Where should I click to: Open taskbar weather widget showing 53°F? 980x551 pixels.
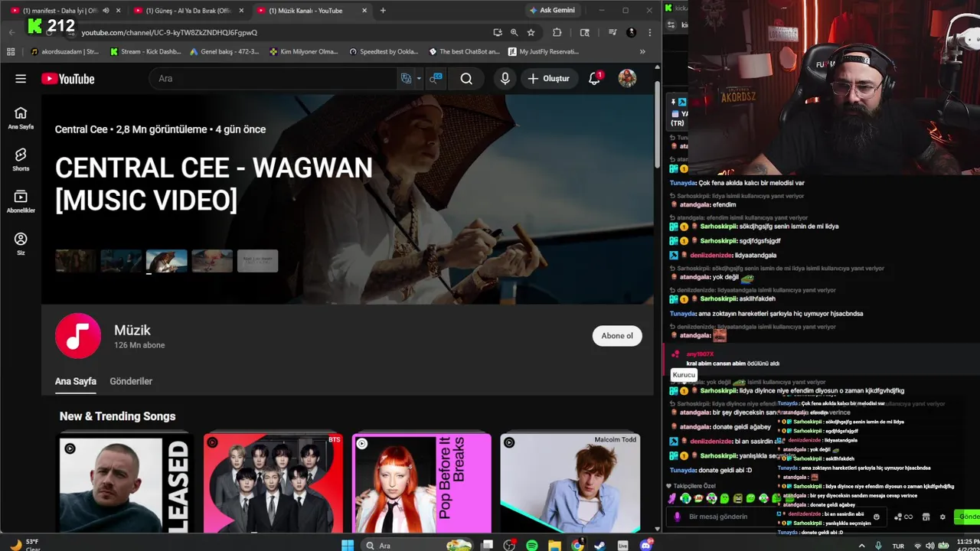(x=26, y=545)
